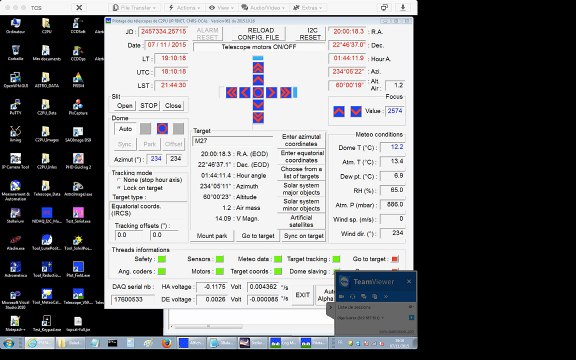Expand the Actions dropdown menu
The width and height of the screenshot is (576, 360).
(x=185, y=8)
